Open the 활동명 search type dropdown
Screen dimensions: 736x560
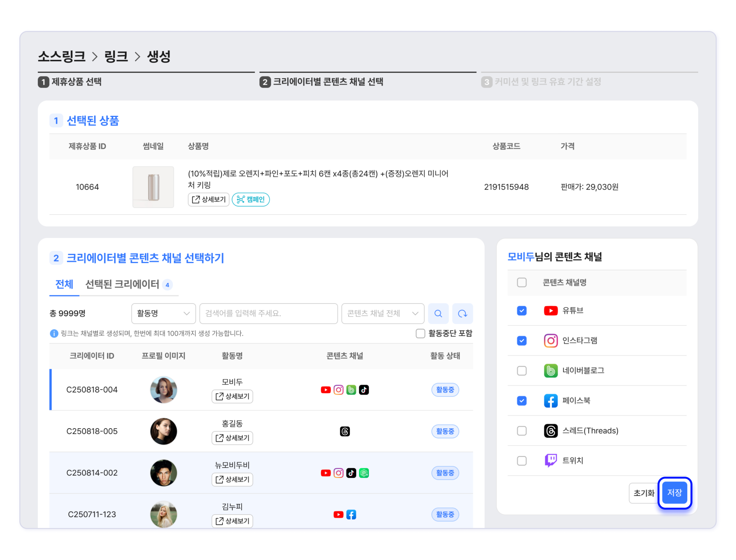tap(163, 313)
